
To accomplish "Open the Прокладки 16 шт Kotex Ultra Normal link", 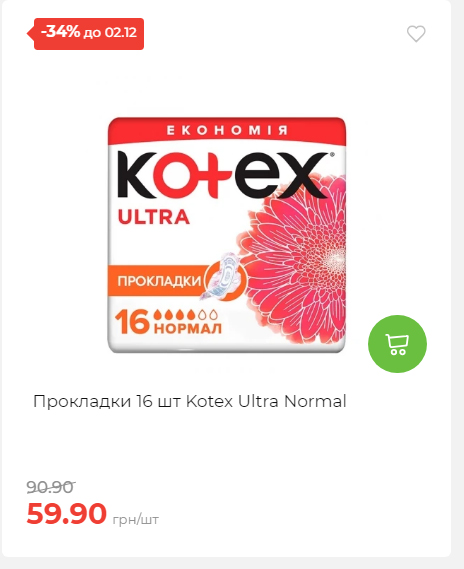I will point(190,401).
